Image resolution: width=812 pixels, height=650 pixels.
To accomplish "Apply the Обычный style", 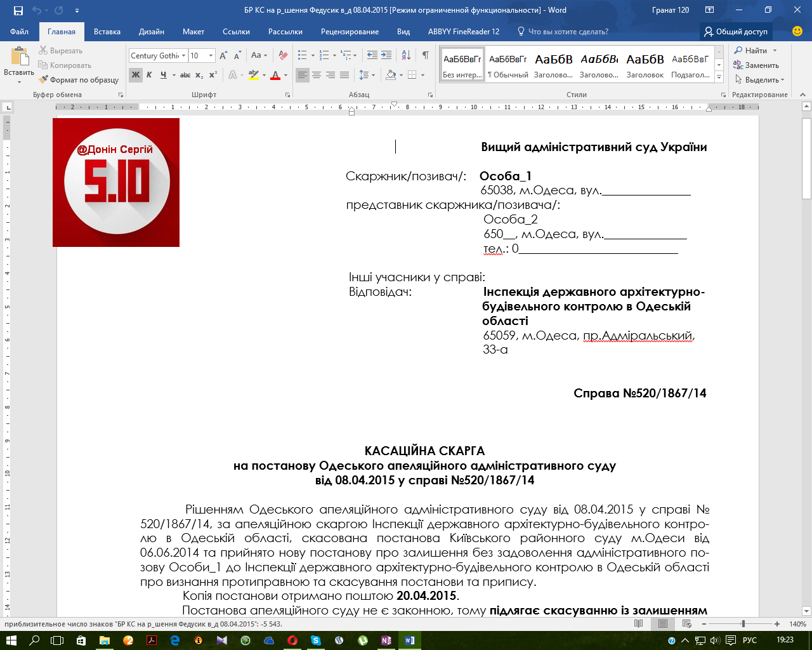I will point(508,65).
